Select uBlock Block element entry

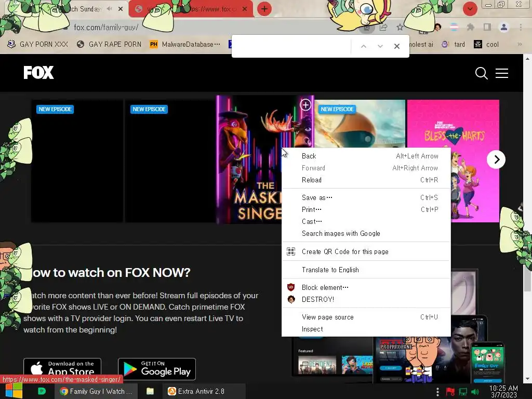point(366,287)
